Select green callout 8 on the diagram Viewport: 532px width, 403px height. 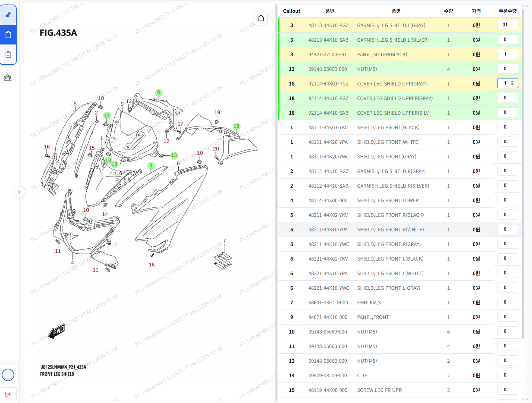[x=159, y=92]
